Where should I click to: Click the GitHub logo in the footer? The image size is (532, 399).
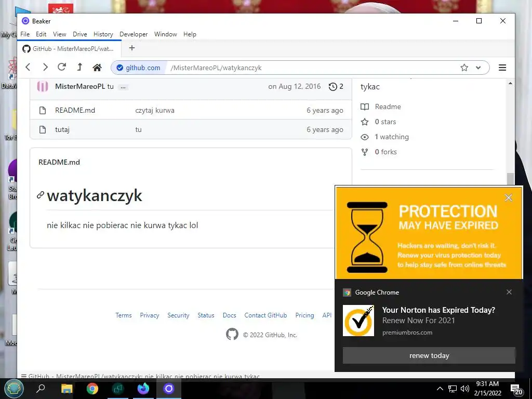click(x=232, y=335)
